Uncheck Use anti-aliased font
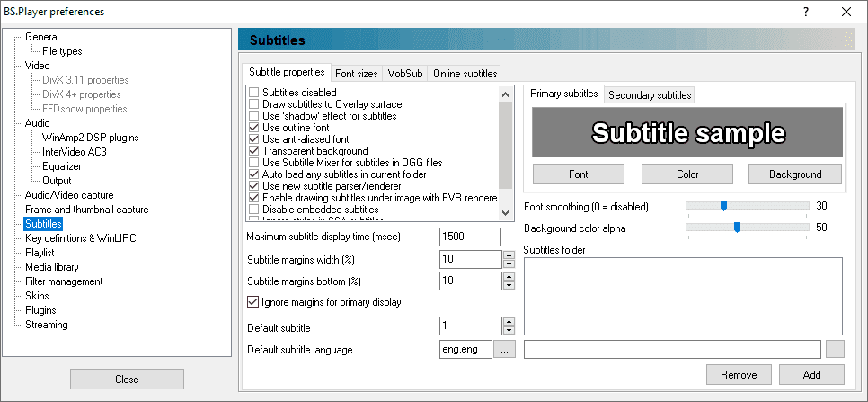 click(254, 139)
